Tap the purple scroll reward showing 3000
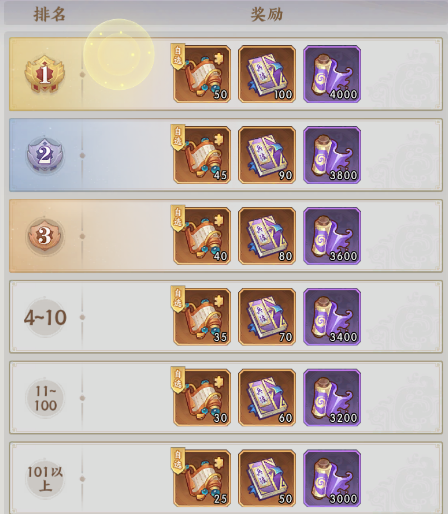 (x=332, y=478)
